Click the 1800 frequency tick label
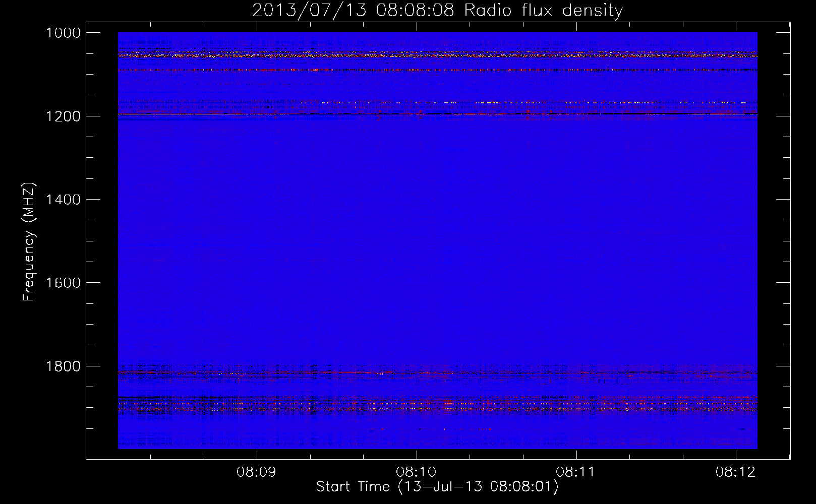The image size is (816, 504). (63, 366)
